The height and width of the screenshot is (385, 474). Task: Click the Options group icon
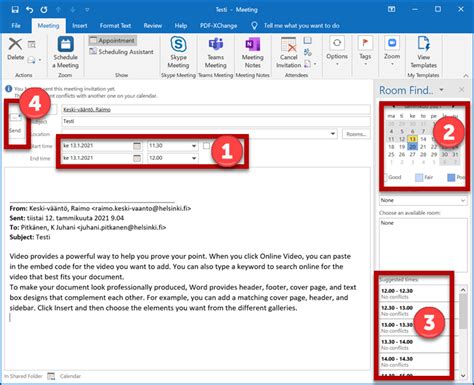point(337,43)
